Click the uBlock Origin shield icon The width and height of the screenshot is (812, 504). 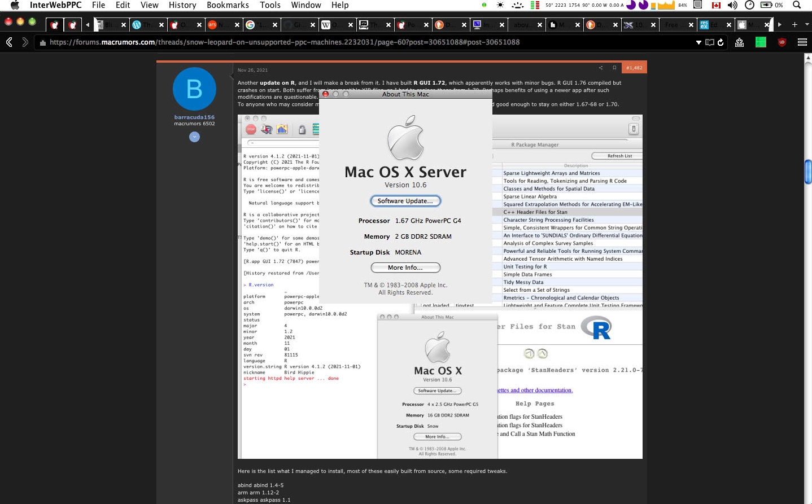pyautogui.click(x=782, y=42)
